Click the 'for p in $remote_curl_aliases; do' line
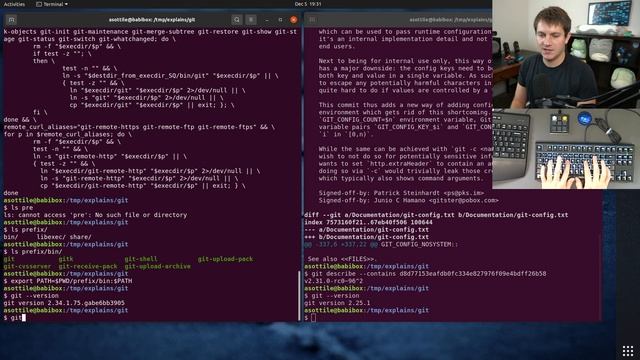Screen dimensions: 640x360 [68, 134]
